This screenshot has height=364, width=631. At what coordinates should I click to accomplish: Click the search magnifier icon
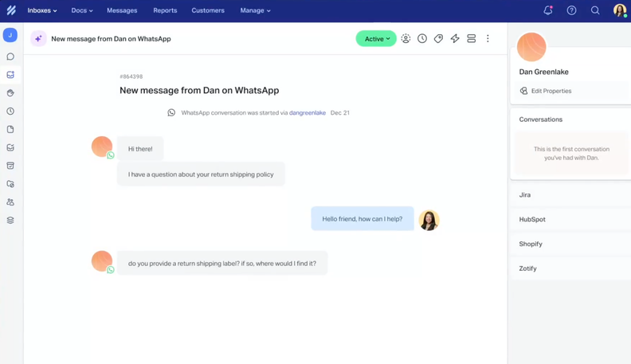pyautogui.click(x=595, y=10)
